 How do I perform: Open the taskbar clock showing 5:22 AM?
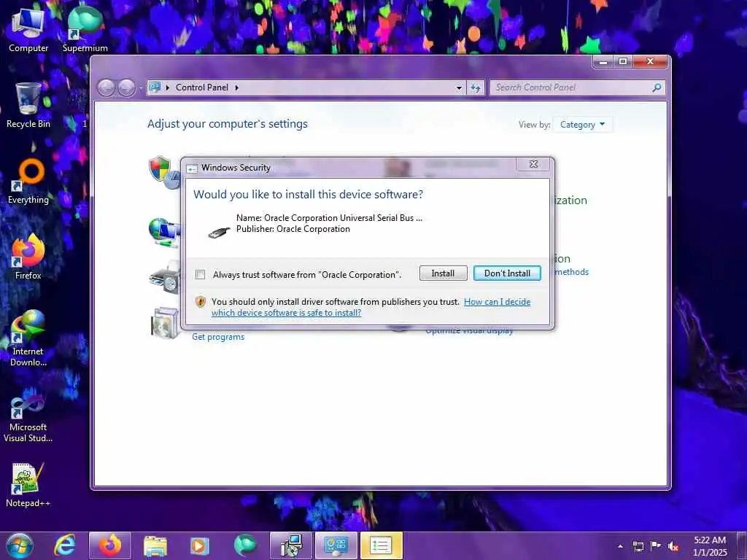[x=710, y=546]
